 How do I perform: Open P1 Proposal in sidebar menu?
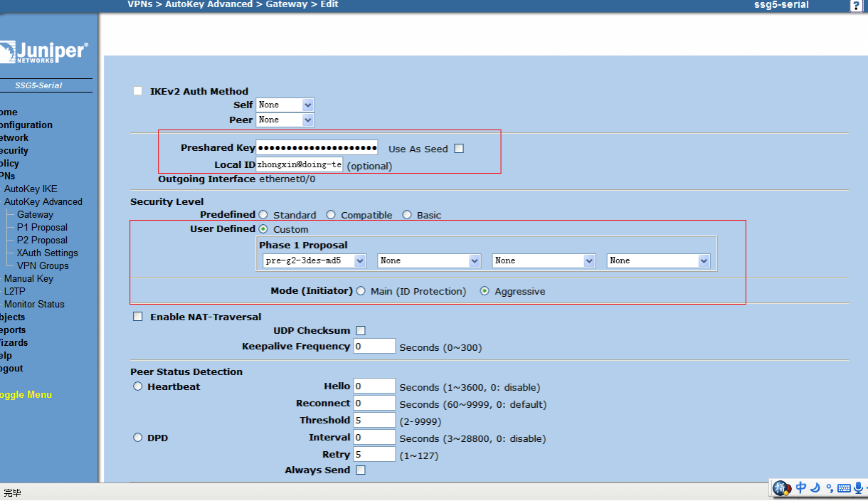(42, 228)
